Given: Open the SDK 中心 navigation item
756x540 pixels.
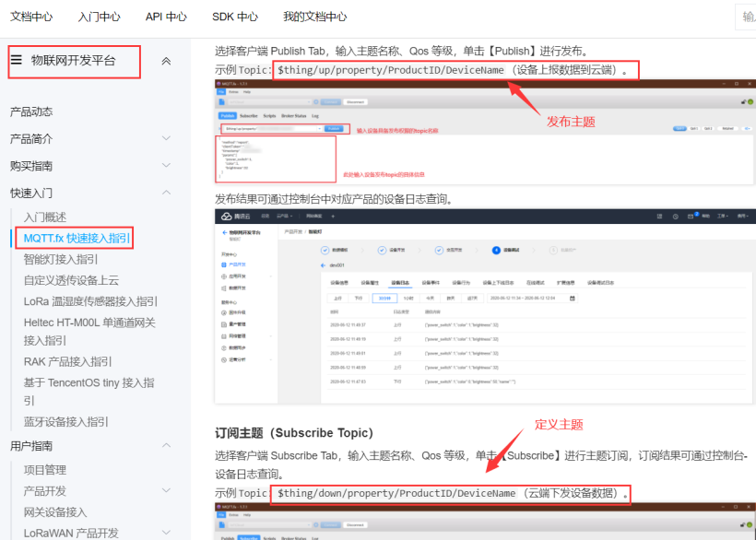Looking at the screenshot, I should tap(235, 17).
